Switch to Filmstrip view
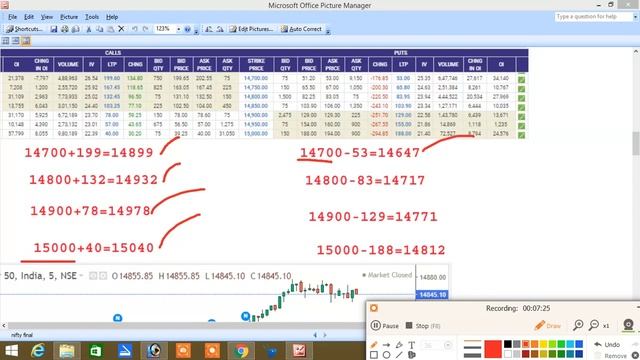The height and width of the screenshot is (360, 640). [16, 41]
